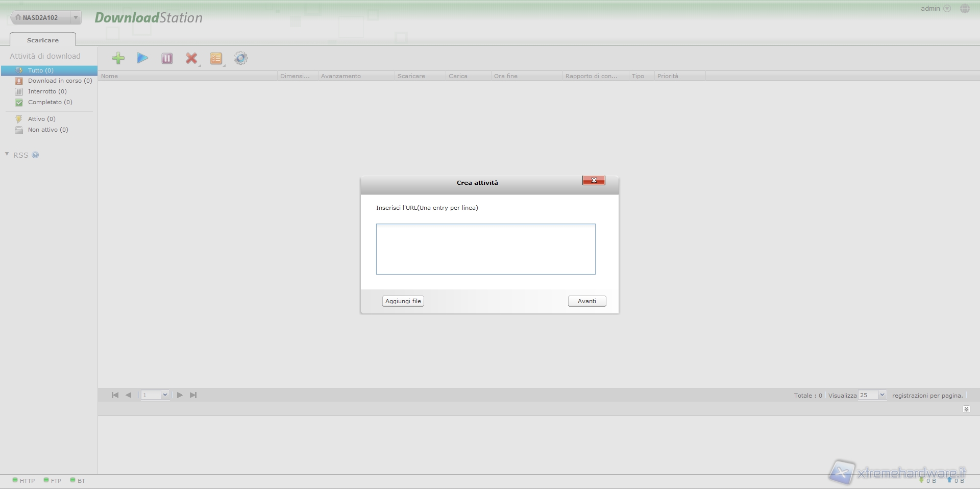Image resolution: width=980 pixels, height=489 pixels.
Task: Open the NASD2A102 device dropdown
Action: click(x=76, y=17)
